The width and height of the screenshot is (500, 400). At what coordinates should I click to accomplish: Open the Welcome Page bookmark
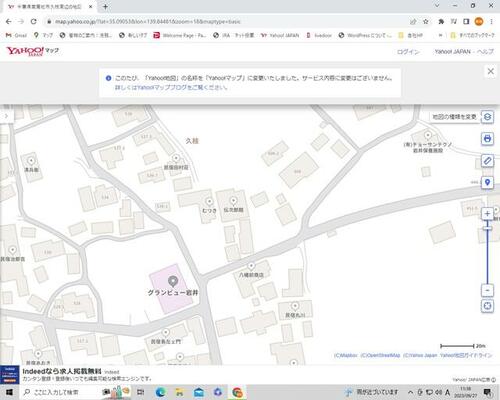[180, 35]
